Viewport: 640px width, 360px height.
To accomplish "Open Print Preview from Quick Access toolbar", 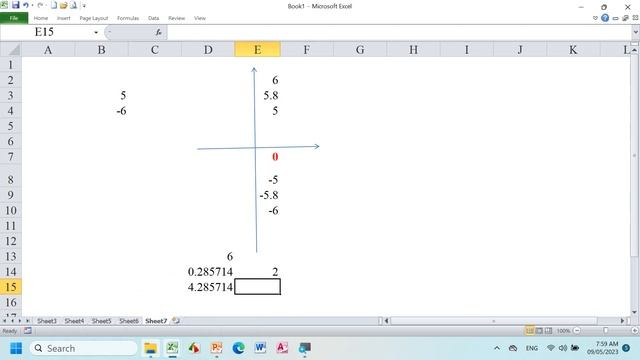I will click(x=73, y=5).
